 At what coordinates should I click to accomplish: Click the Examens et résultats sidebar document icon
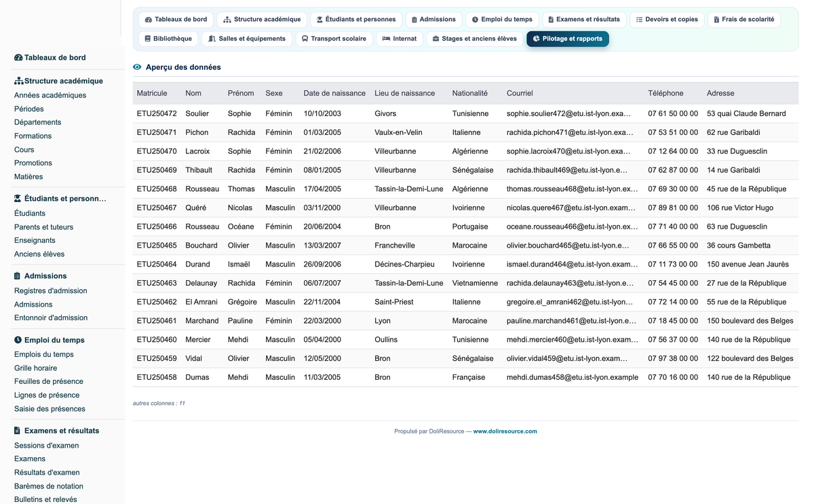[17, 431]
